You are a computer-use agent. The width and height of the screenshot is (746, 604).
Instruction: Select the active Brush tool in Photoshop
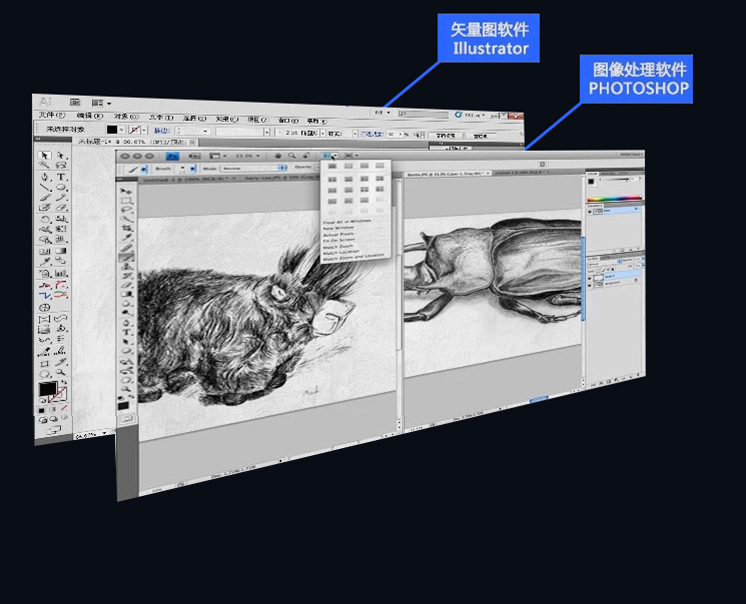click(127, 257)
